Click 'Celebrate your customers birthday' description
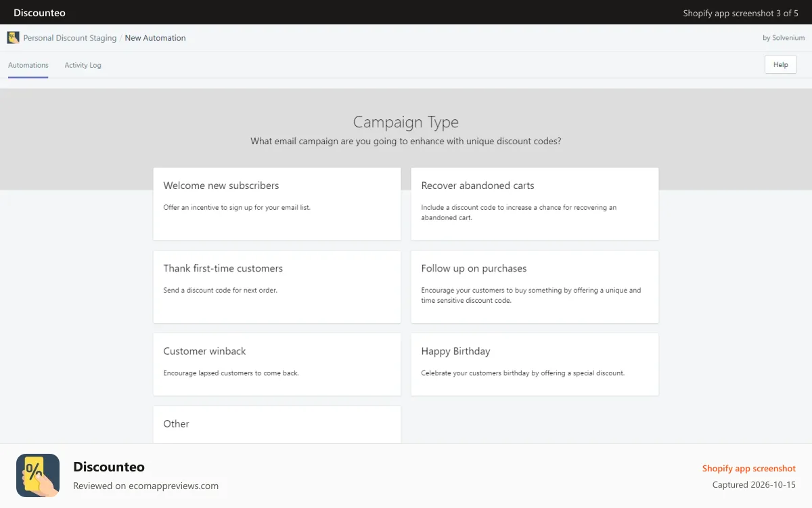Viewport: 812px width, 508px height. (x=522, y=373)
